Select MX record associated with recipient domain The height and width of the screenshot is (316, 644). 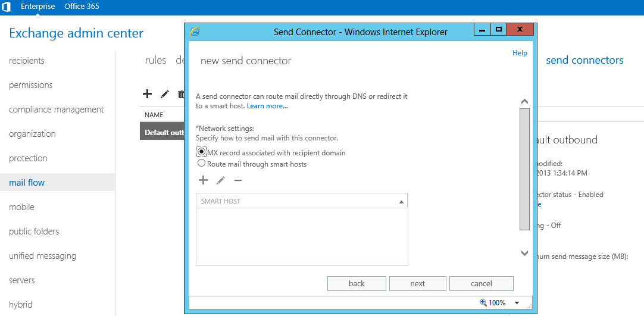[x=201, y=152]
